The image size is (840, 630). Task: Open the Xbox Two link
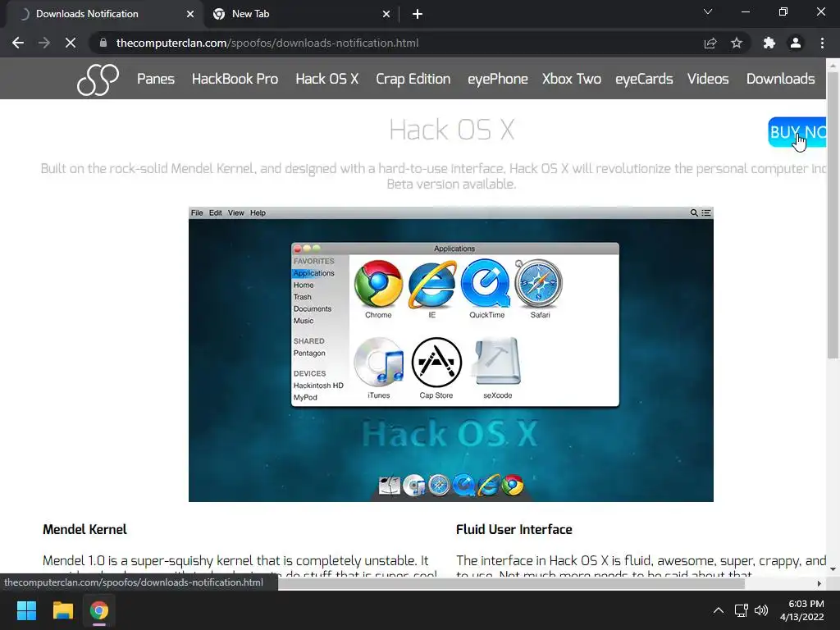572,79
